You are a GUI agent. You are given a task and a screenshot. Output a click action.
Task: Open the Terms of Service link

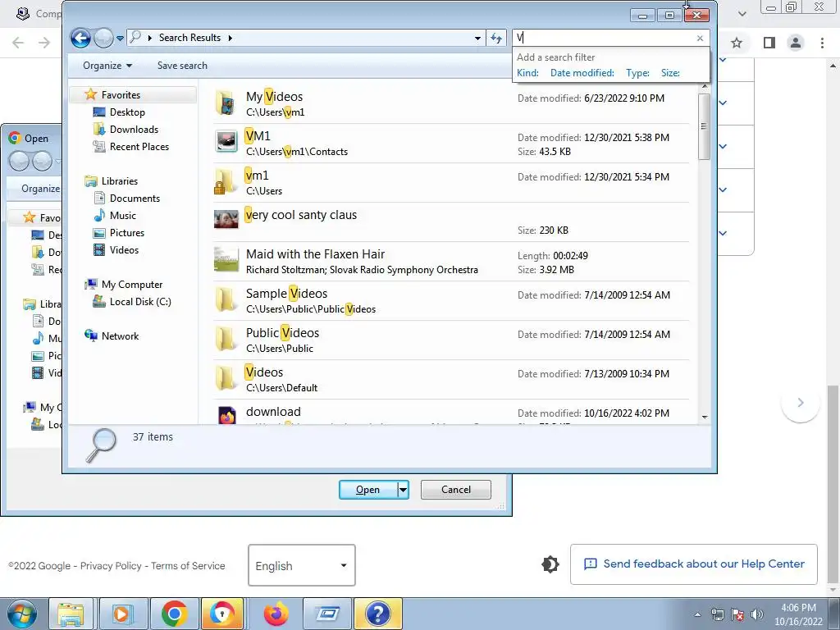click(x=188, y=566)
